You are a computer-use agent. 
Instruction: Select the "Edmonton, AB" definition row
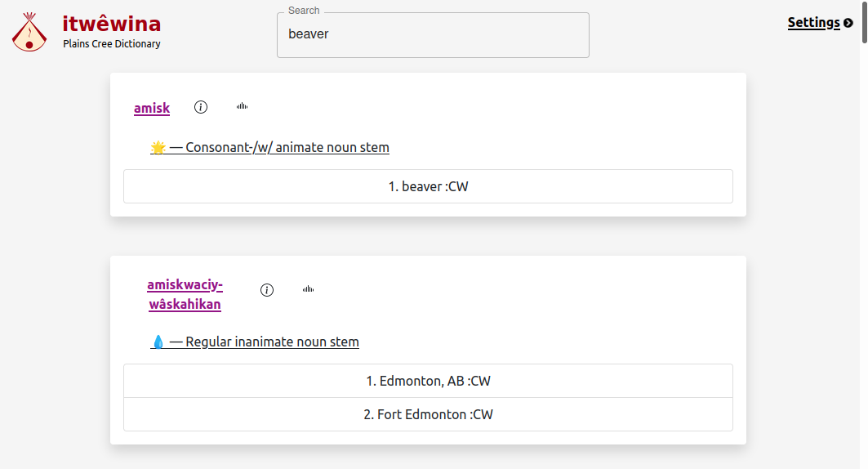click(428, 381)
